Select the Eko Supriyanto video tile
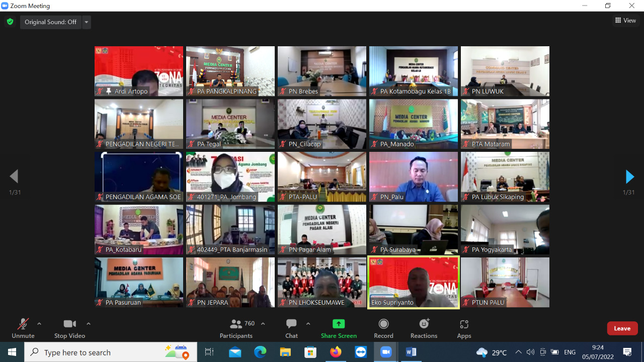Viewport: 644px width, 362px height. [414, 282]
